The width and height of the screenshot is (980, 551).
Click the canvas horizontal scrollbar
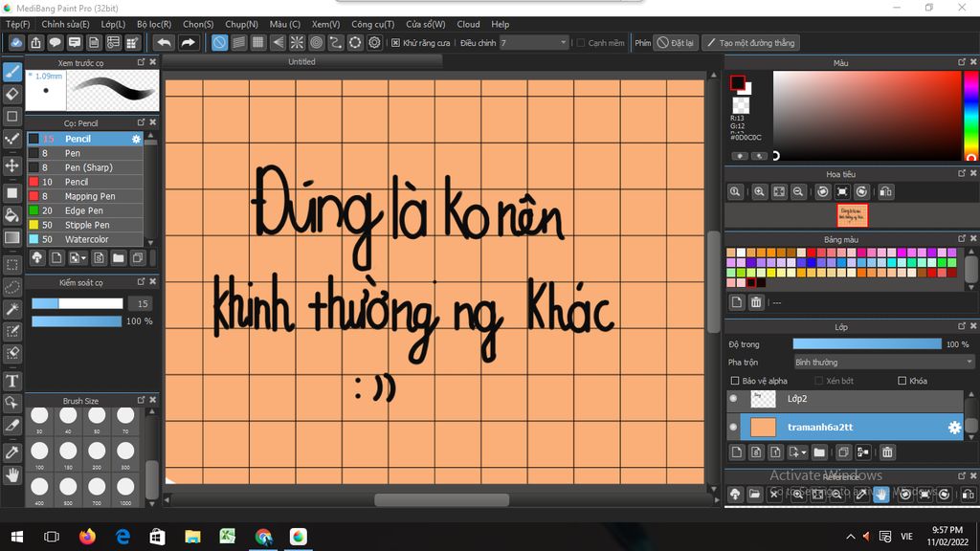441,499
